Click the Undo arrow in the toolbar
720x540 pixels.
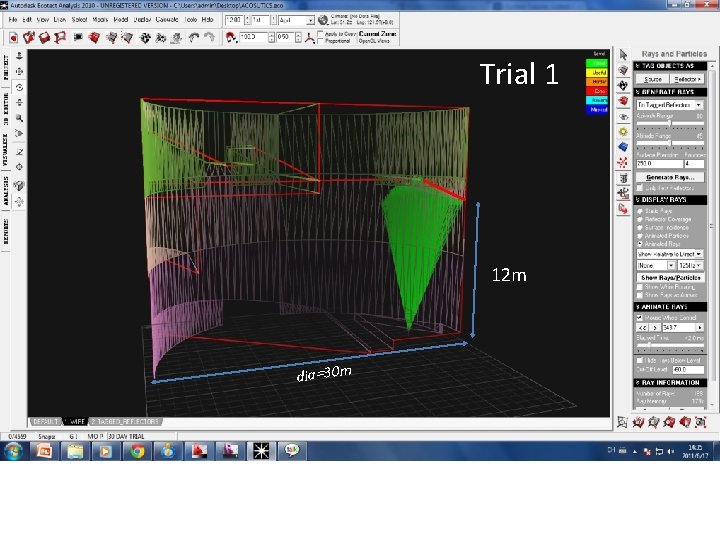(194, 37)
